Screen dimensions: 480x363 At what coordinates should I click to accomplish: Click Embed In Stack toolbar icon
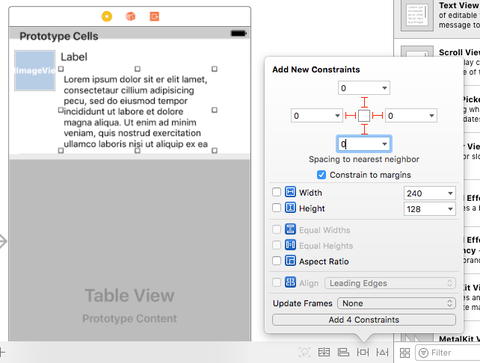click(x=324, y=352)
